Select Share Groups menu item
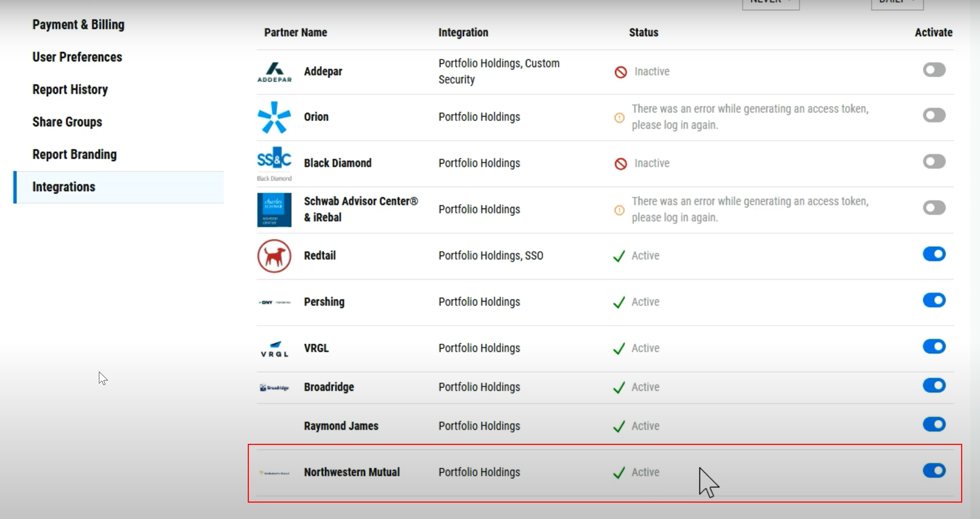 point(67,122)
